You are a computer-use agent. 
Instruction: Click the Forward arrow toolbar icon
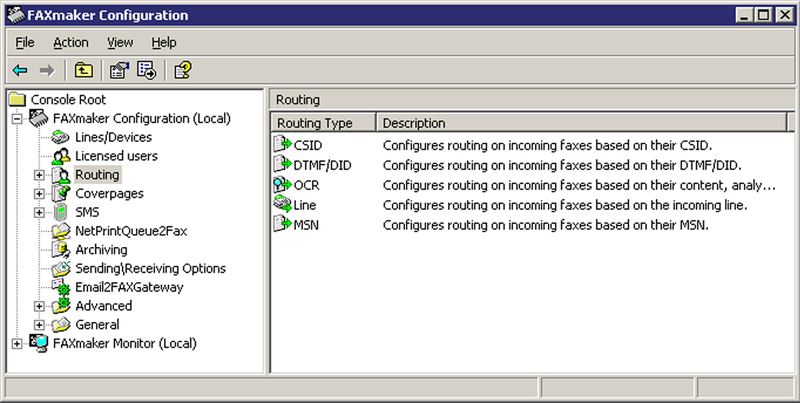pos(47,70)
